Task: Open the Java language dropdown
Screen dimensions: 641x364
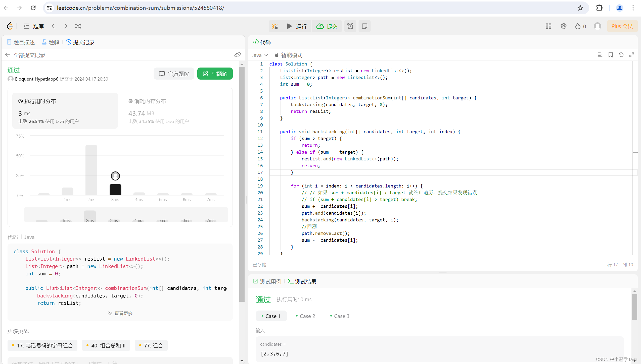Action: click(260, 55)
